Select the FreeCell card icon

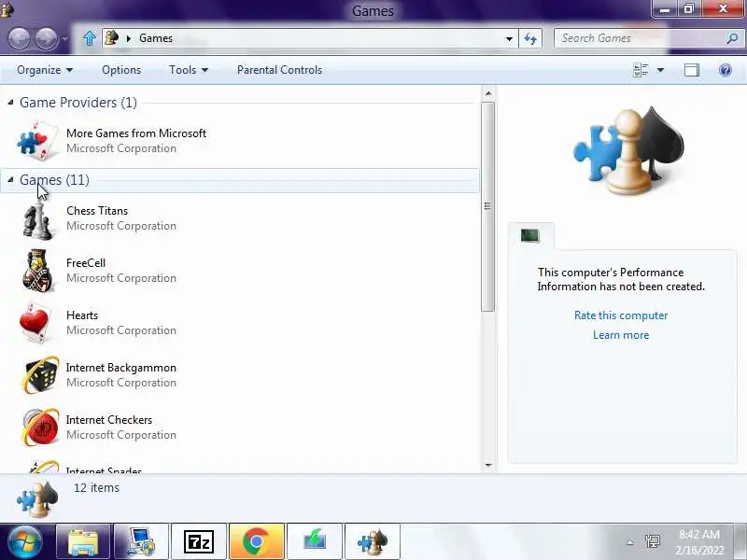[38, 271]
